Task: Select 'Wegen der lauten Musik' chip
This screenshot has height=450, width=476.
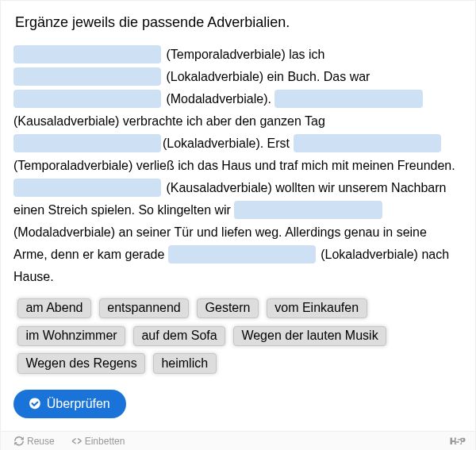Action: point(309,336)
